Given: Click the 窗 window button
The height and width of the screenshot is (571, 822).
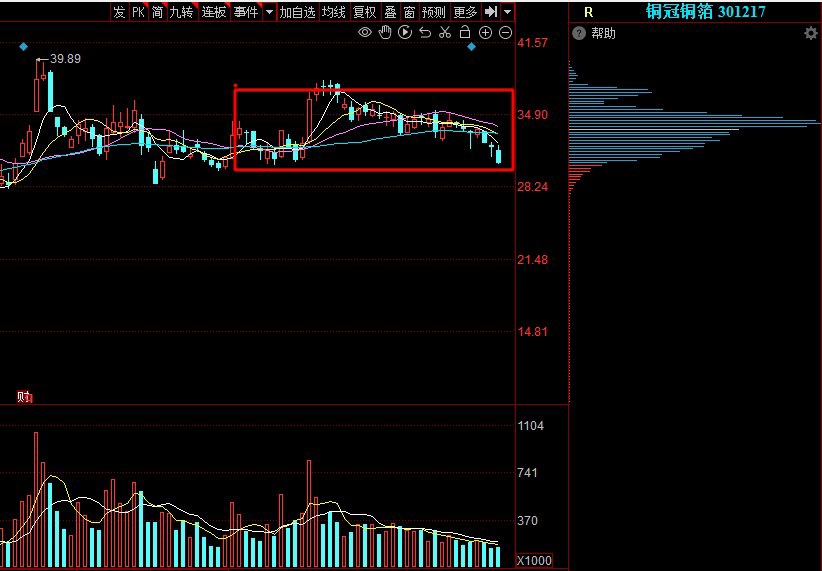Looking at the screenshot, I should pyautogui.click(x=409, y=12).
